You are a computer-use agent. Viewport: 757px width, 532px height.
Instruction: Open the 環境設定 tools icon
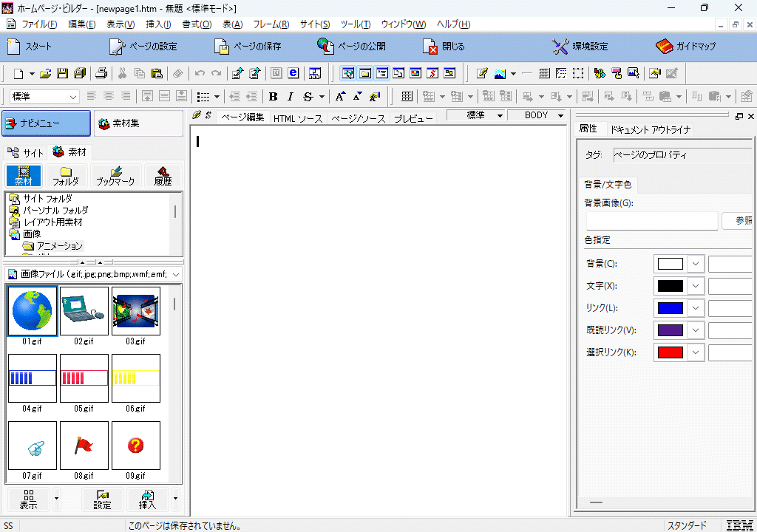(x=580, y=46)
